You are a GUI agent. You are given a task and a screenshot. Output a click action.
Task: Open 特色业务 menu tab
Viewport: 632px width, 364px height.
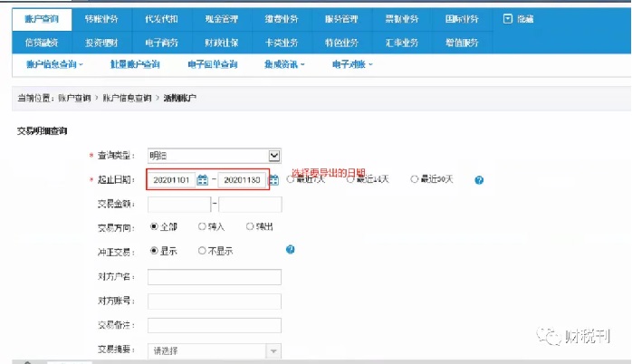tap(341, 43)
